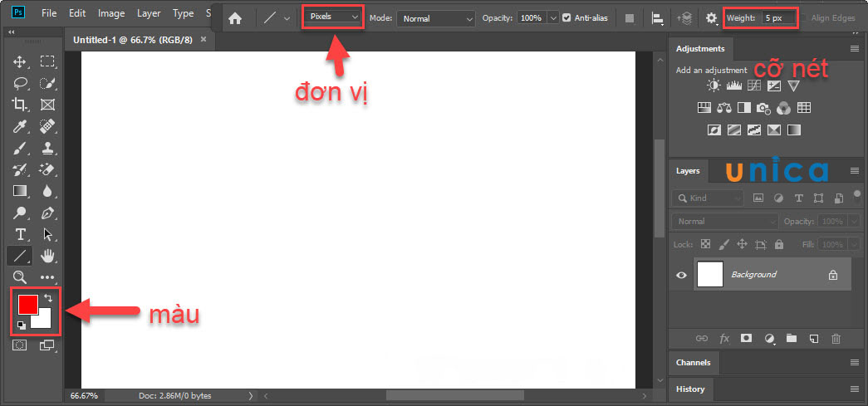Filter layers by pixel layers
The height and width of the screenshot is (406, 868).
758,198
